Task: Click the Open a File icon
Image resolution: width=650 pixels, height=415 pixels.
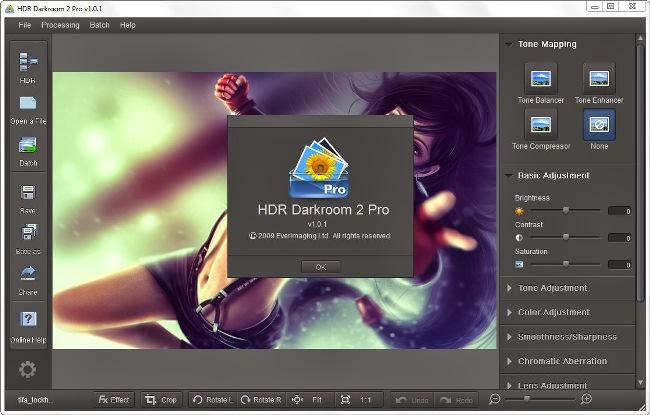Action: (x=28, y=103)
